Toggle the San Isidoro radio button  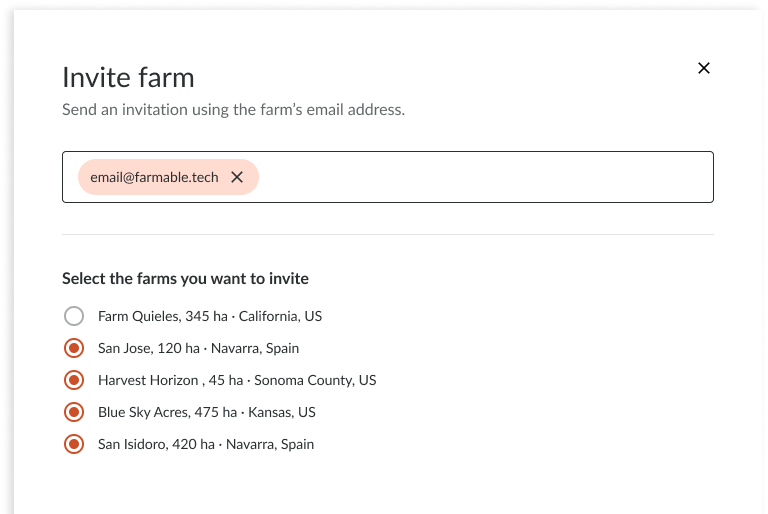click(74, 444)
